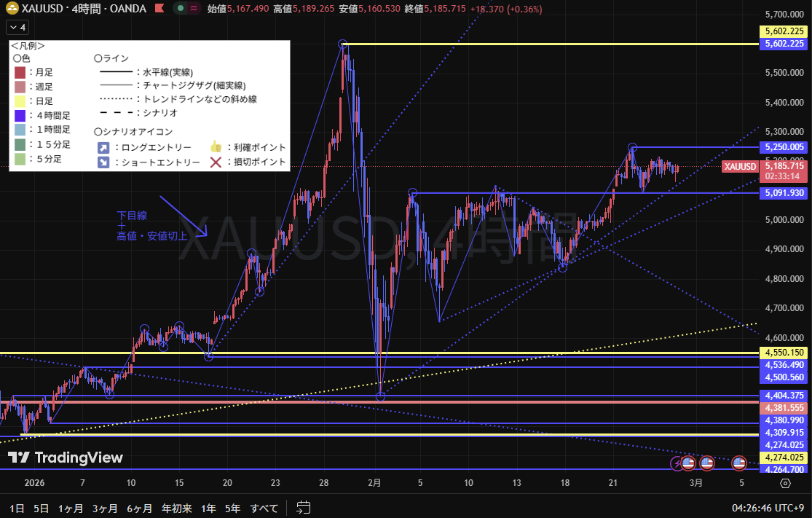Image resolution: width=812 pixels, height=518 pixels.
Task: Expand the collapsed indicator legend showing 4
Action: (17, 28)
